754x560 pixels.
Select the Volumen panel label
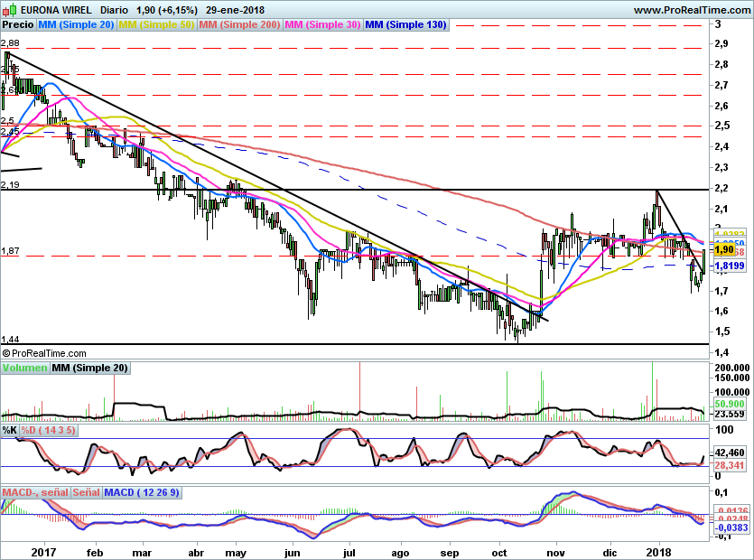(24, 368)
